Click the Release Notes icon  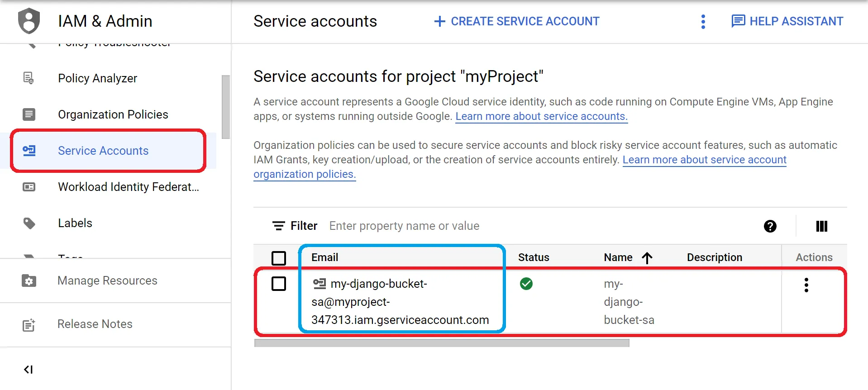click(29, 324)
